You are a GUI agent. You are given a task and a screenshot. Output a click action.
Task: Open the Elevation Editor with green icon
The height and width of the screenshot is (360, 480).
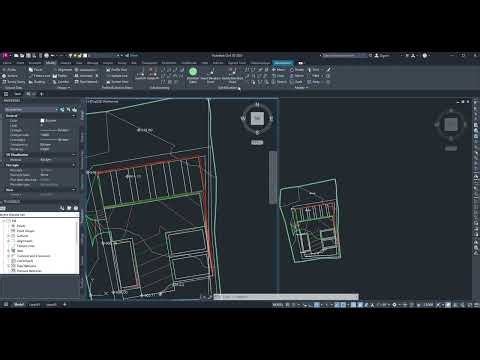[x=193, y=75]
